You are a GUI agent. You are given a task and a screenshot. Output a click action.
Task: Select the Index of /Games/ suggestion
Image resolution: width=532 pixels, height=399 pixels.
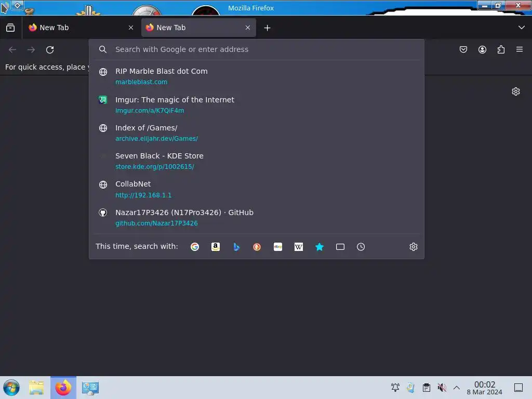point(257,133)
